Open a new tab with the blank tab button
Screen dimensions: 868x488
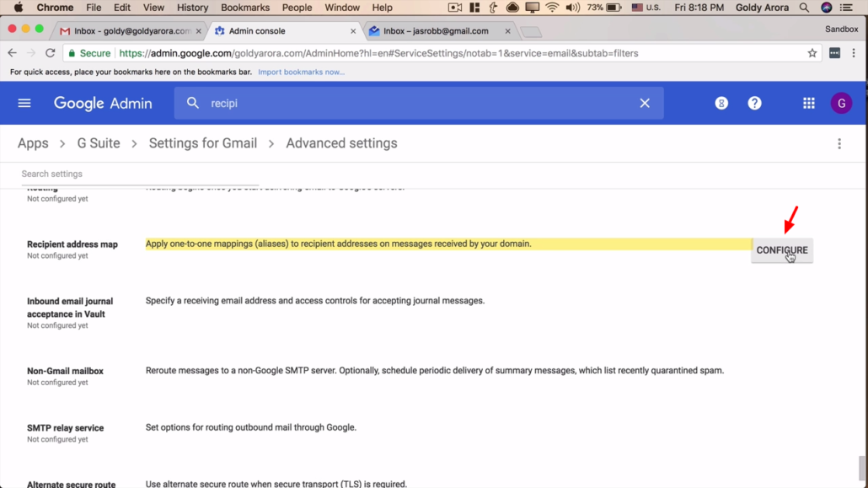[532, 32]
